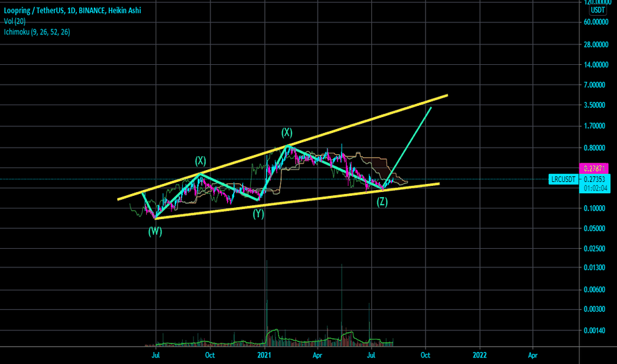Click the 01:02:04 bar countdown timer
Image resolution: width=617 pixels, height=364 pixels.
[x=594, y=189]
